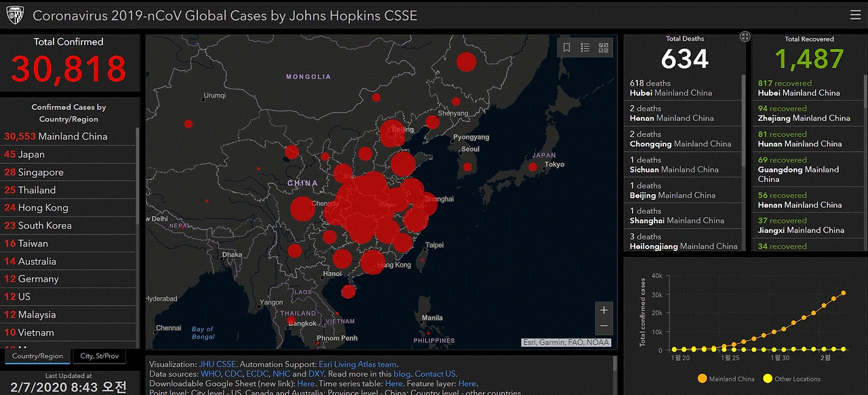Select 28 Singapore in country list
Viewport: 868px width, 395px height.
pyautogui.click(x=68, y=172)
